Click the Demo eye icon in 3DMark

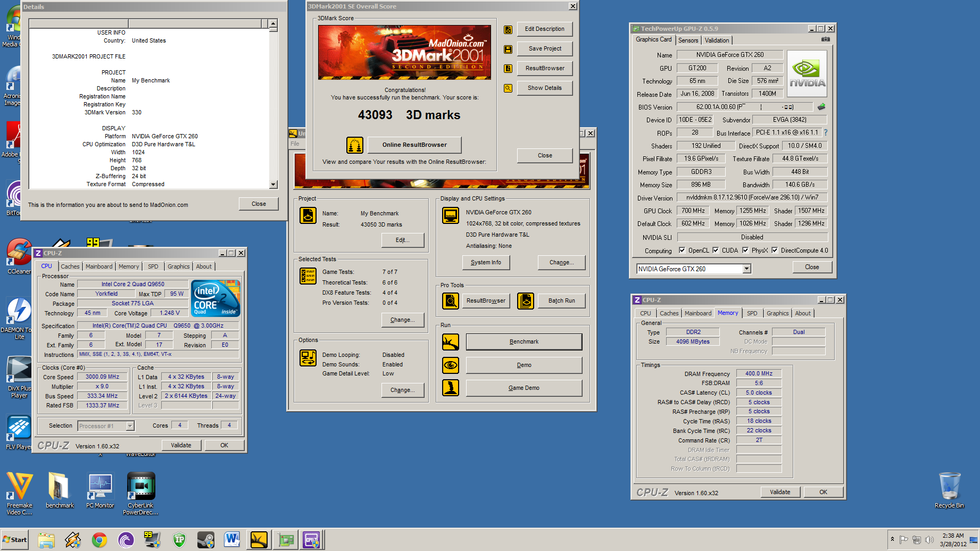click(x=451, y=365)
